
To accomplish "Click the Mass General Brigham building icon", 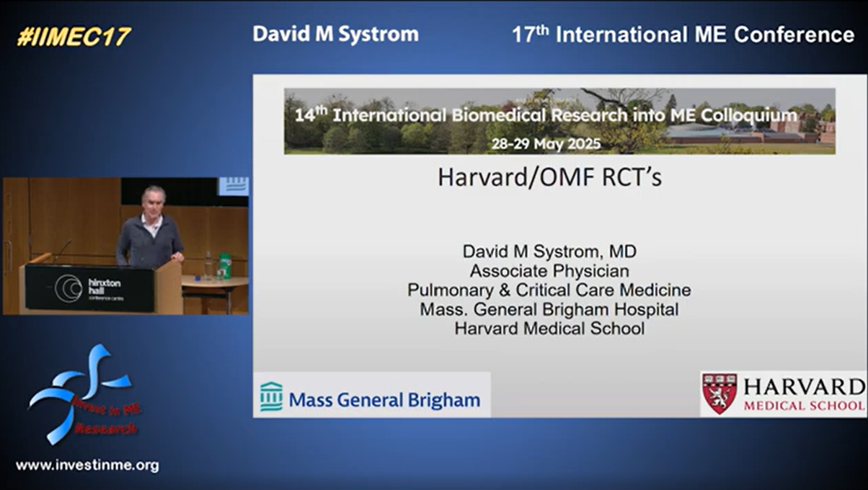I will pyautogui.click(x=271, y=396).
